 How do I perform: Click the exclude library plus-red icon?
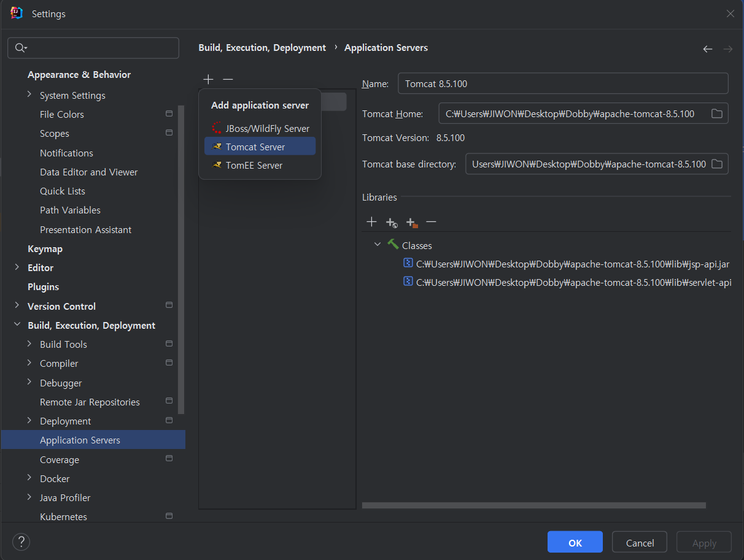tap(412, 222)
